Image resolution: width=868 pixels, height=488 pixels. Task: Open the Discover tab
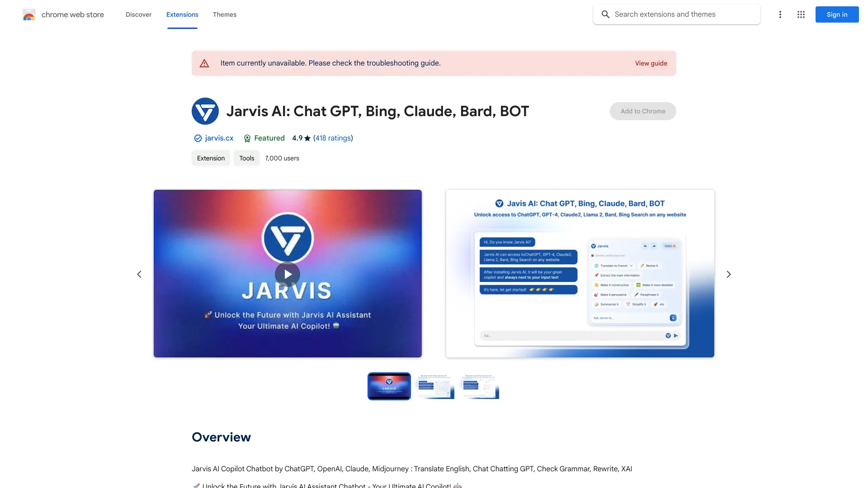coord(138,14)
